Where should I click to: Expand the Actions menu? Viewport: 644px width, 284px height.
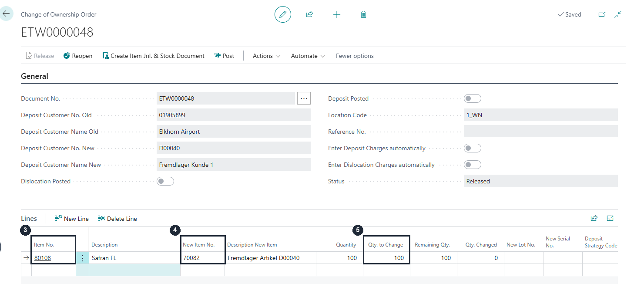pyautogui.click(x=266, y=56)
